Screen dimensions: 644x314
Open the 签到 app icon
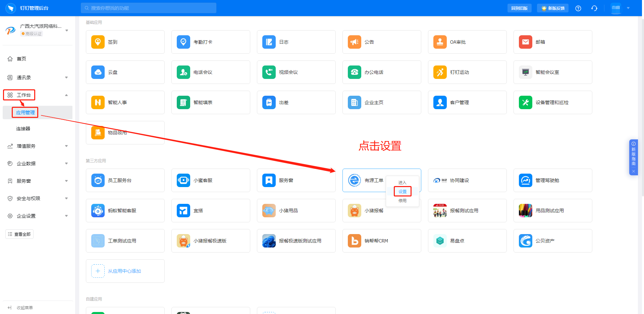click(x=98, y=42)
